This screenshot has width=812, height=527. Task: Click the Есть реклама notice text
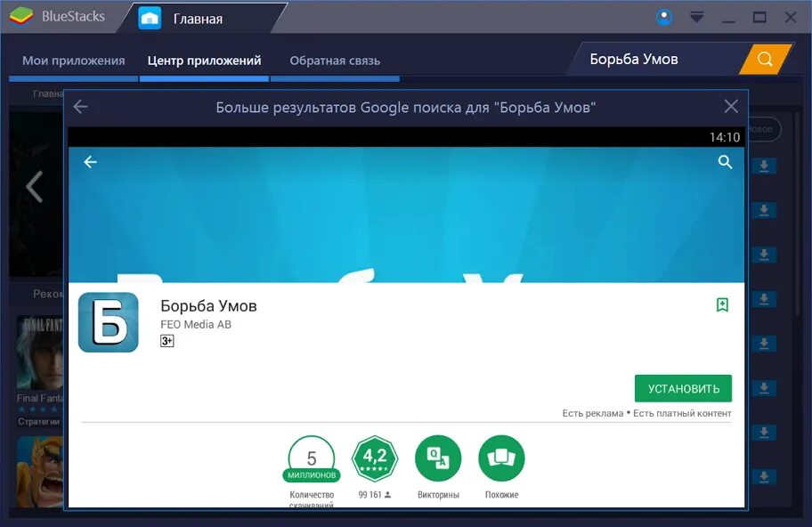[593, 413]
